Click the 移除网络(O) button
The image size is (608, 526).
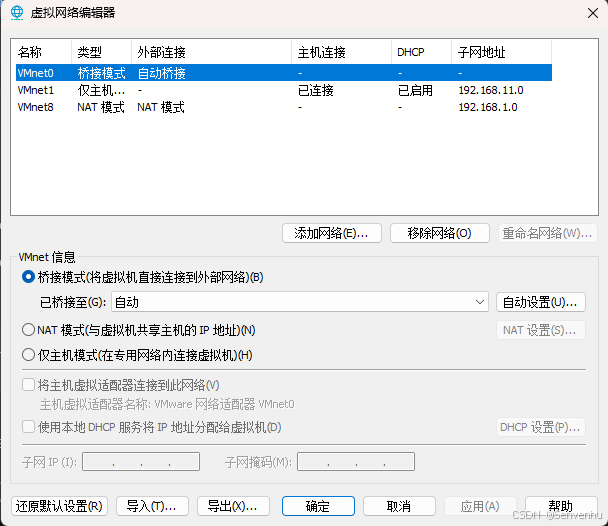(439, 233)
